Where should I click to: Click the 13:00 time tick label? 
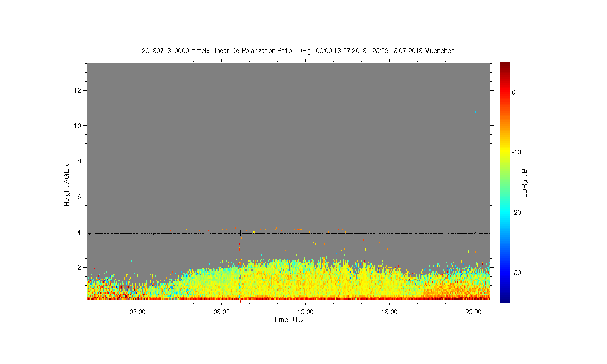click(306, 312)
